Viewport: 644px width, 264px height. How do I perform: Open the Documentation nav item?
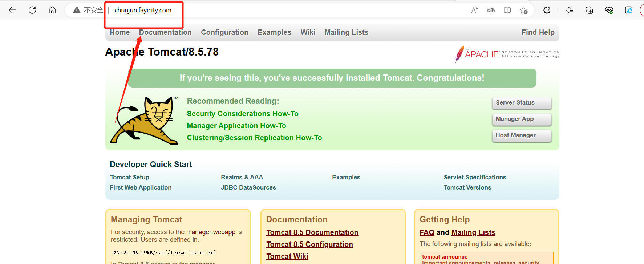click(x=165, y=32)
